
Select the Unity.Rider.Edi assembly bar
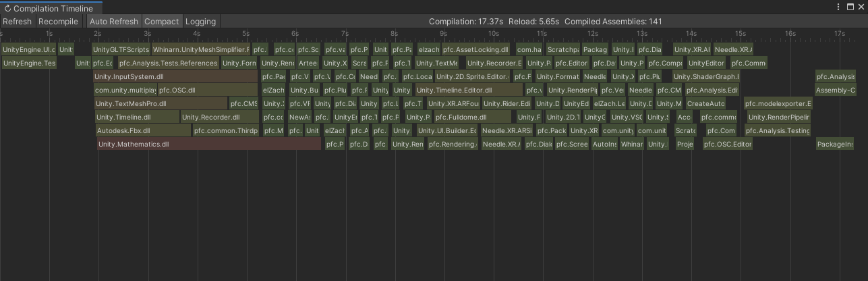tap(507, 103)
